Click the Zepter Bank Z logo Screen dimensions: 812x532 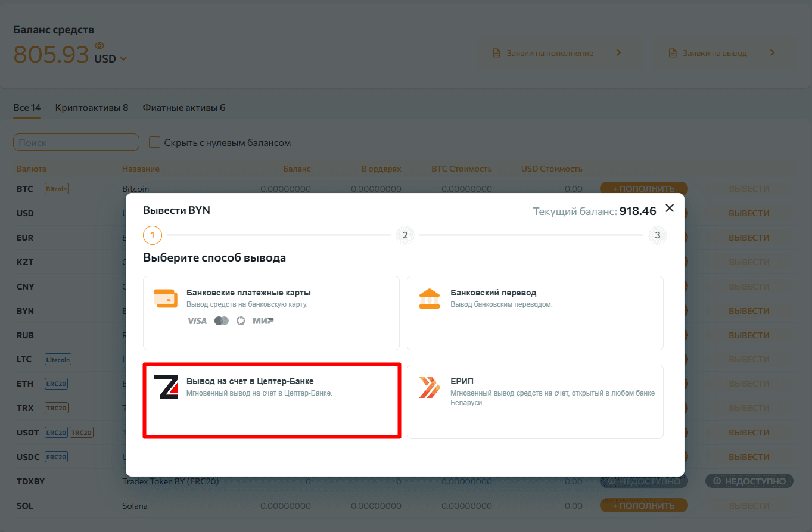click(x=166, y=387)
